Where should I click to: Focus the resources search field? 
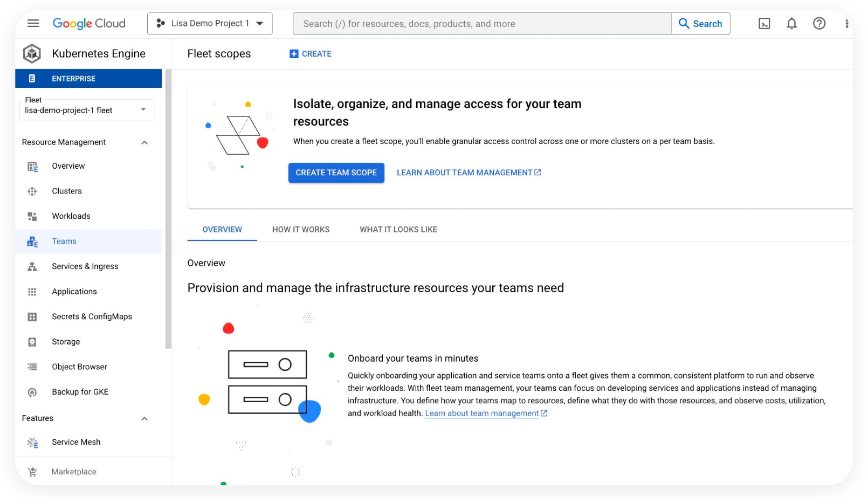pos(483,24)
